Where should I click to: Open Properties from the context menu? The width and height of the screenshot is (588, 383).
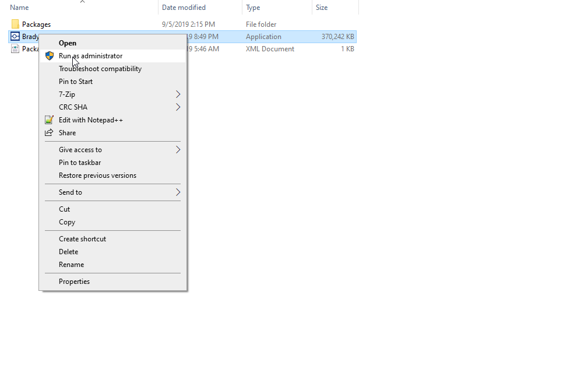[74, 282]
